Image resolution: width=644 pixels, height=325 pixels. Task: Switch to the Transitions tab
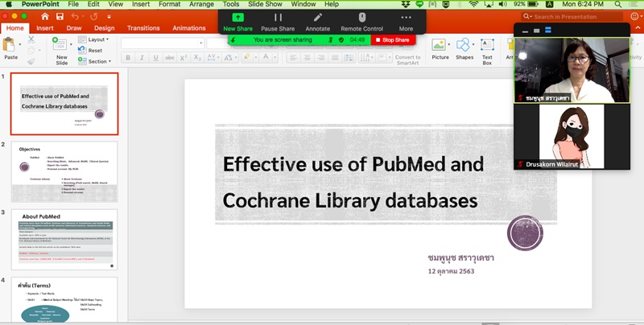point(142,27)
